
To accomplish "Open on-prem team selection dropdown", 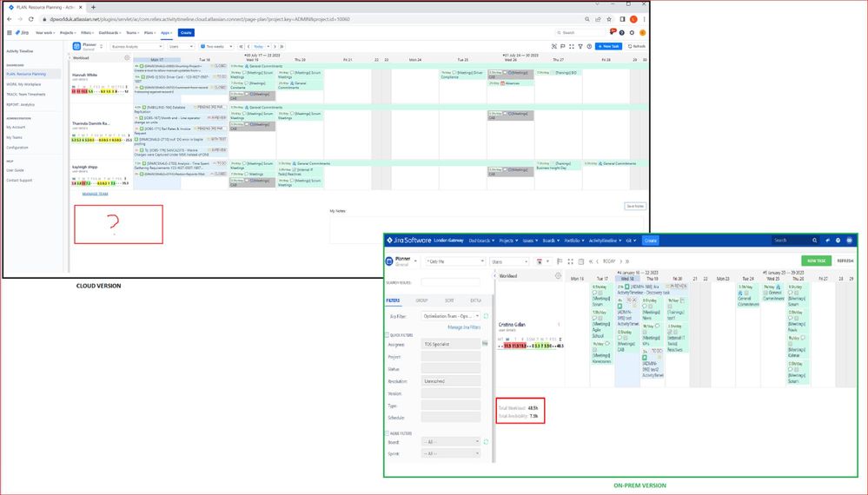I will click(x=455, y=261).
